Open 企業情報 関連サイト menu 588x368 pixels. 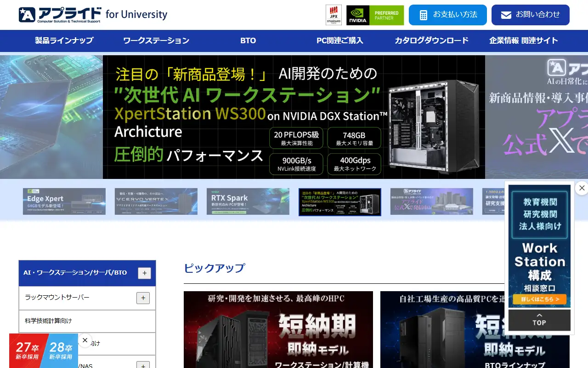(524, 40)
